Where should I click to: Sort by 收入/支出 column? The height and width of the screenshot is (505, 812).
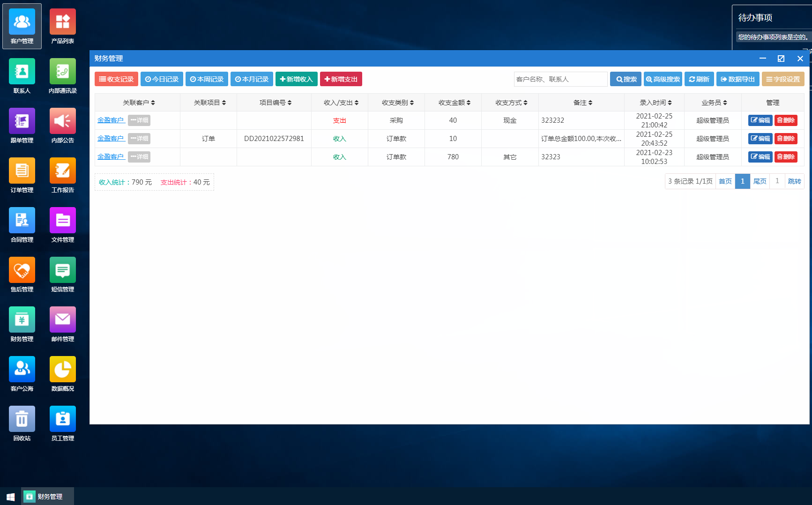coord(341,103)
